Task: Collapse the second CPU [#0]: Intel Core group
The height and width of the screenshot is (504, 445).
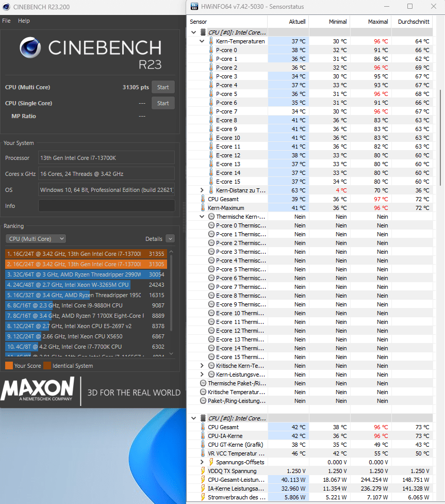Action: pos(193,418)
